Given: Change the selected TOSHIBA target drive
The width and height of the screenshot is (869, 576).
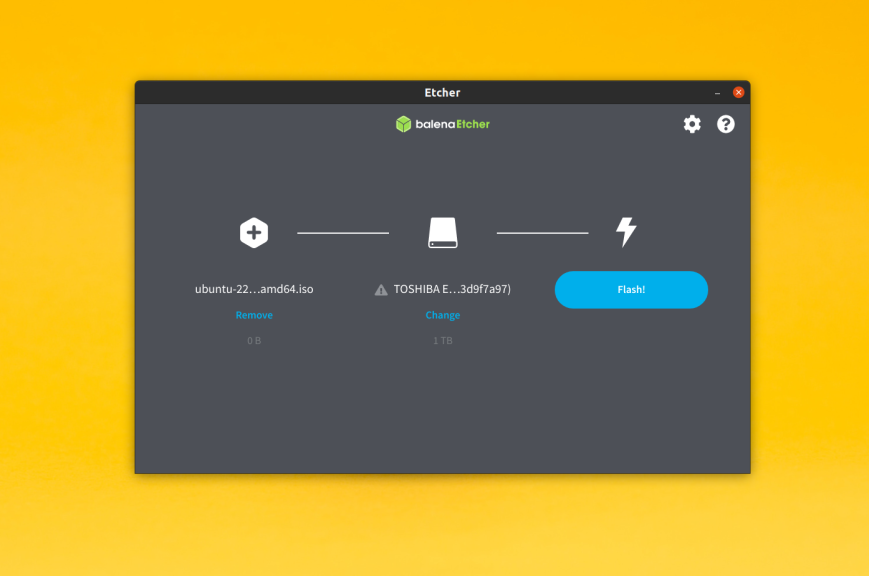Looking at the screenshot, I should [x=443, y=315].
